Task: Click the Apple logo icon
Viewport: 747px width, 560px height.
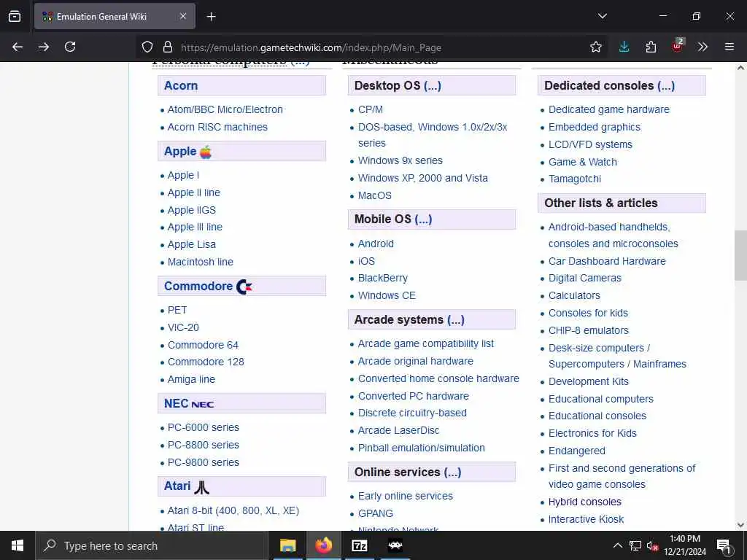Action: pos(205,152)
